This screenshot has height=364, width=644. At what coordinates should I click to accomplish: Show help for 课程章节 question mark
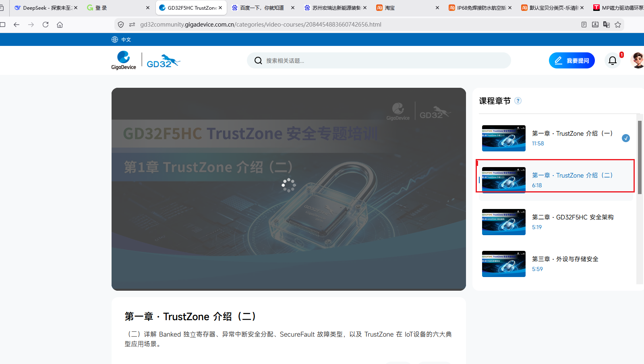(x=518, y=101)
